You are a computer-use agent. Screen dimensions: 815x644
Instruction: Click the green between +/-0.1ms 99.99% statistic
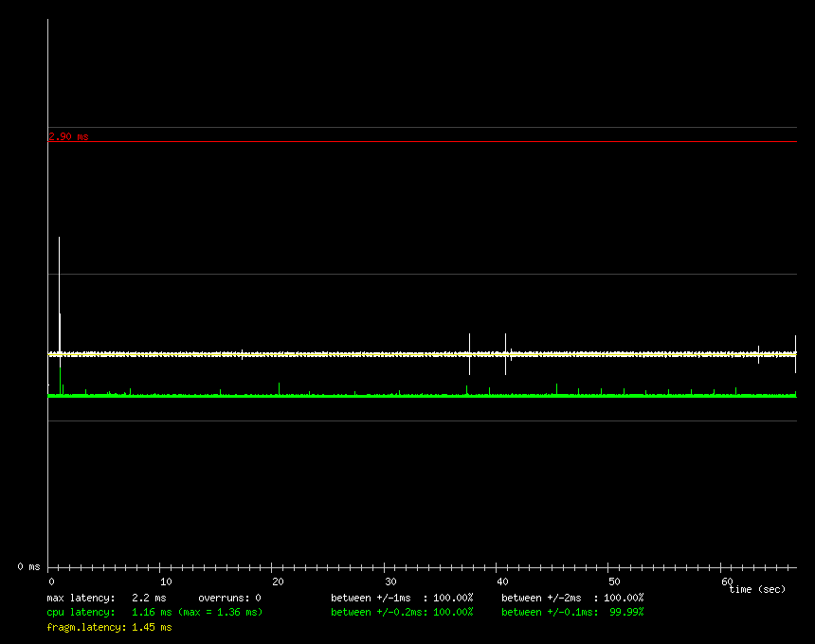tap(572, 612)
